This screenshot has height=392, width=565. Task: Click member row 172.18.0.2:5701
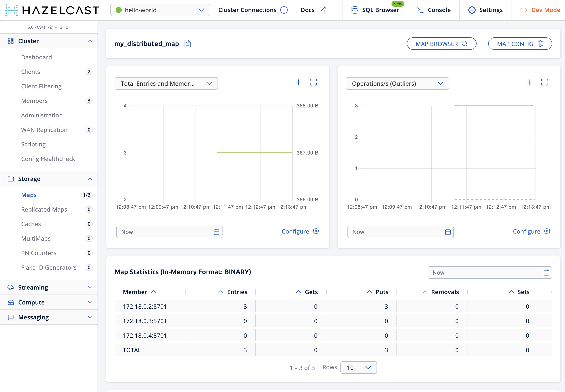point(333,307)
